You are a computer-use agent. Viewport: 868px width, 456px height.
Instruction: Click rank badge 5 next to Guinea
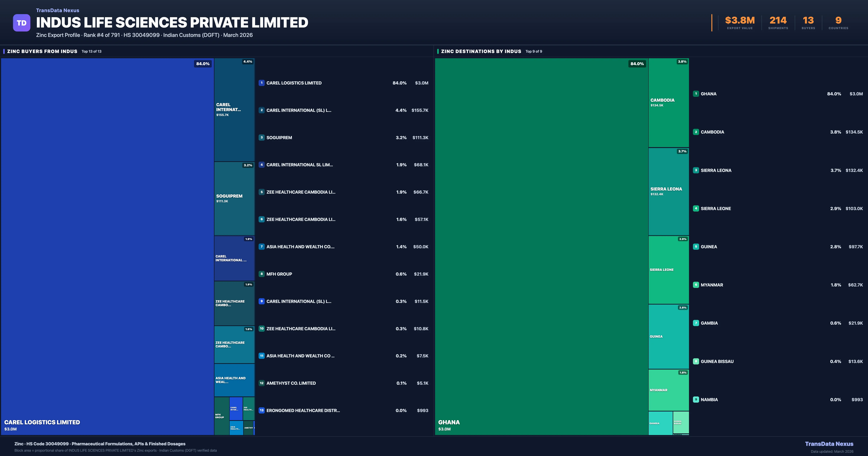click(x=696, y=247)
